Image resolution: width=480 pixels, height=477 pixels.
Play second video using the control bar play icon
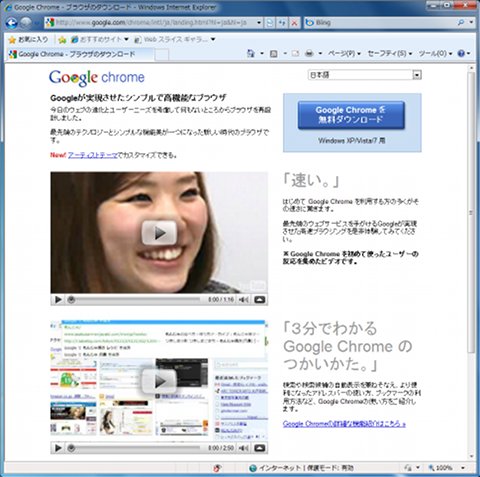[58, 448]
